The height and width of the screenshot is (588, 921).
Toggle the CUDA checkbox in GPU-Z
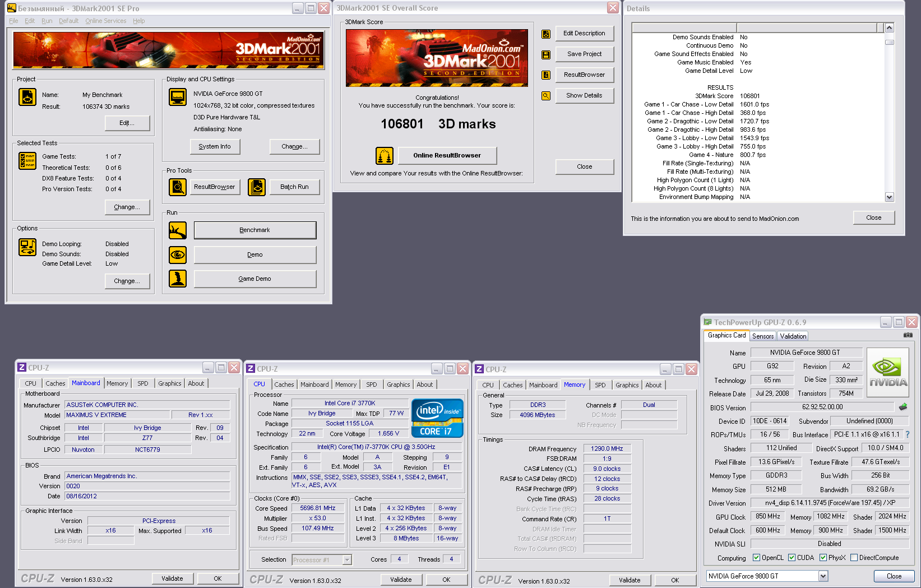[x=792, y=558]
